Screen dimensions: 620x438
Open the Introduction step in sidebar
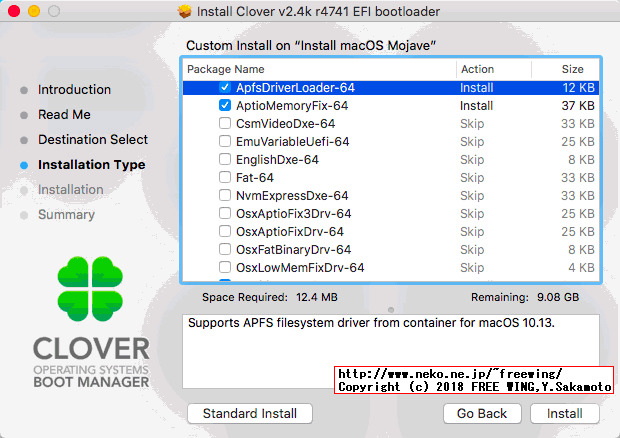click(x=74, y=90)
